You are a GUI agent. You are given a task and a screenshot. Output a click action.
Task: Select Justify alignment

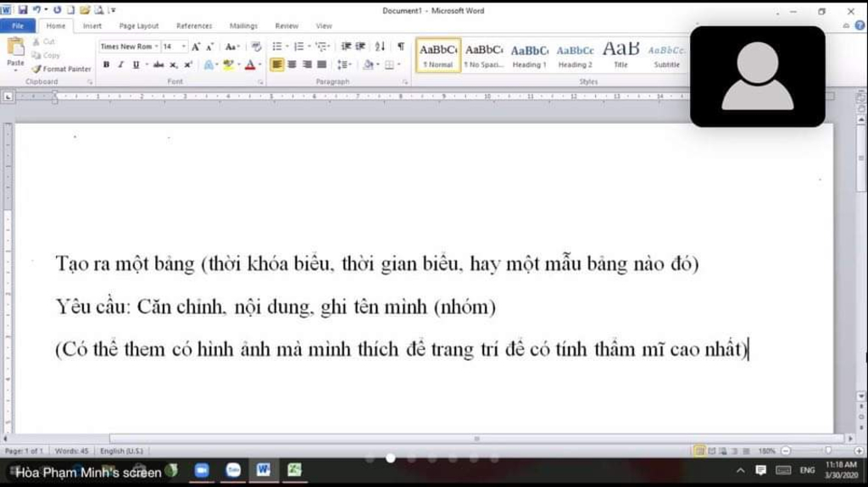pos(321,64)
